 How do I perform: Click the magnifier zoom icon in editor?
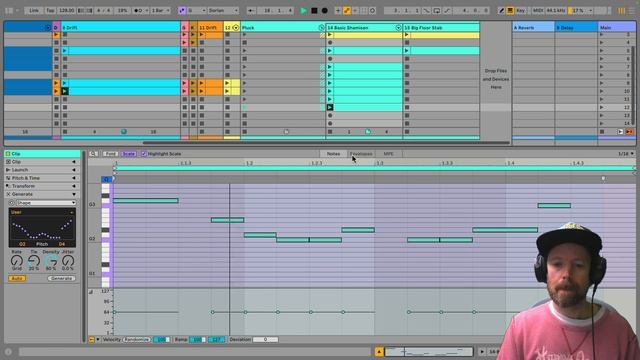(x=93, y=154)
